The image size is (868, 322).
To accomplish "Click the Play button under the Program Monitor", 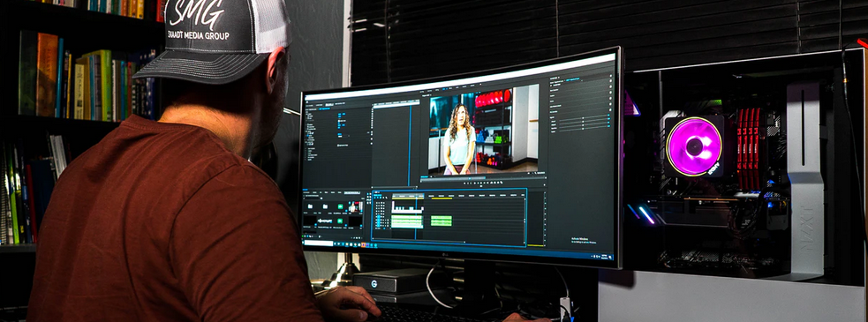I will pyautogui.click(x=481, y=183).
